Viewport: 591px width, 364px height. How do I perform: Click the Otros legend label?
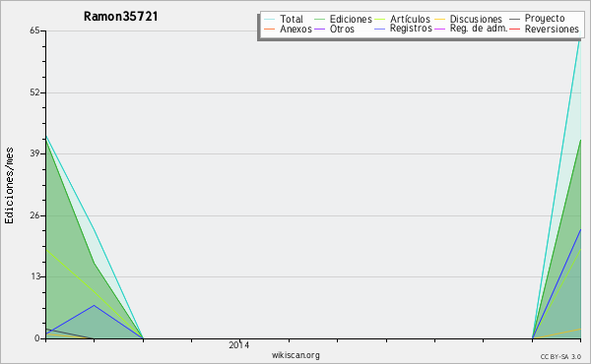pyautogui.click(x=342, y=29)
